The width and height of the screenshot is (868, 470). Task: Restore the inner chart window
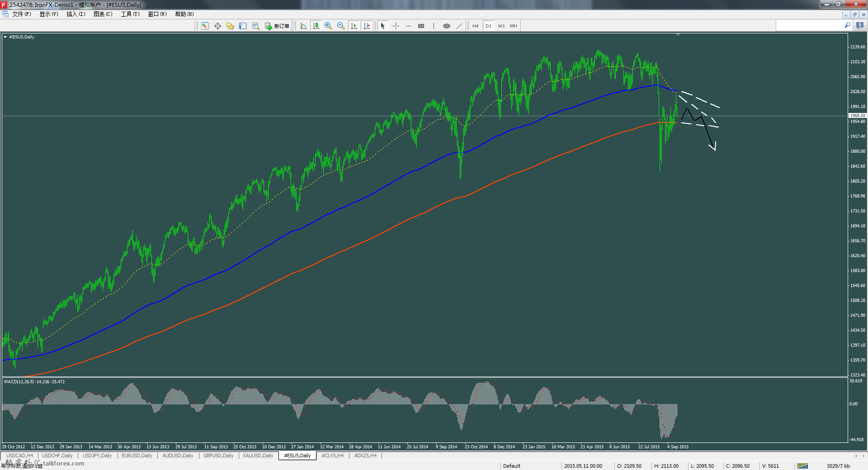854,14
